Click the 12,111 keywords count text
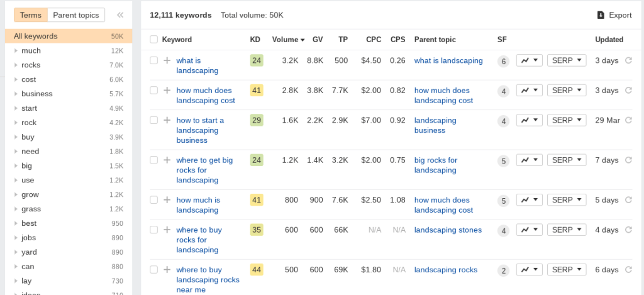Screen dimensions: 644x295 click(180, 15)
